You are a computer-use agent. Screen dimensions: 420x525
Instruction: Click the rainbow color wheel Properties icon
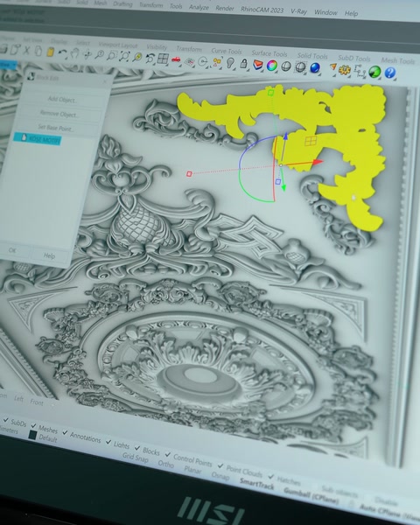272,66
